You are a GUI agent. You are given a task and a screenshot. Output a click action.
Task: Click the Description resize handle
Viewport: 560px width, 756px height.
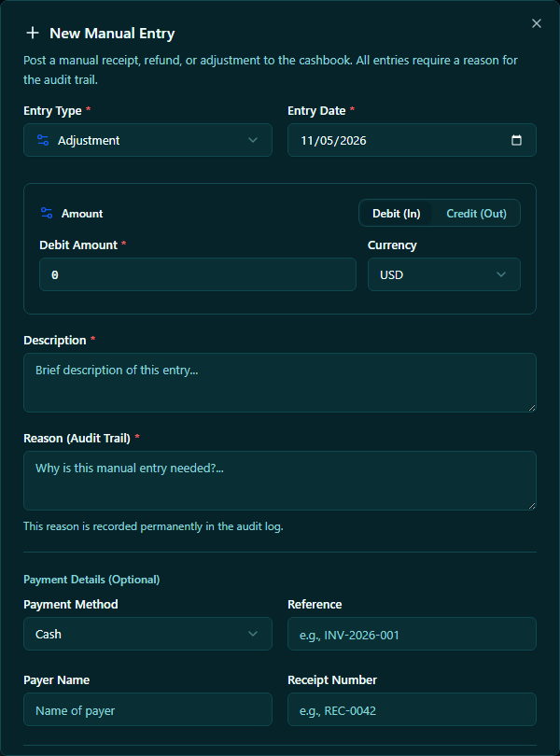[532, 408]
